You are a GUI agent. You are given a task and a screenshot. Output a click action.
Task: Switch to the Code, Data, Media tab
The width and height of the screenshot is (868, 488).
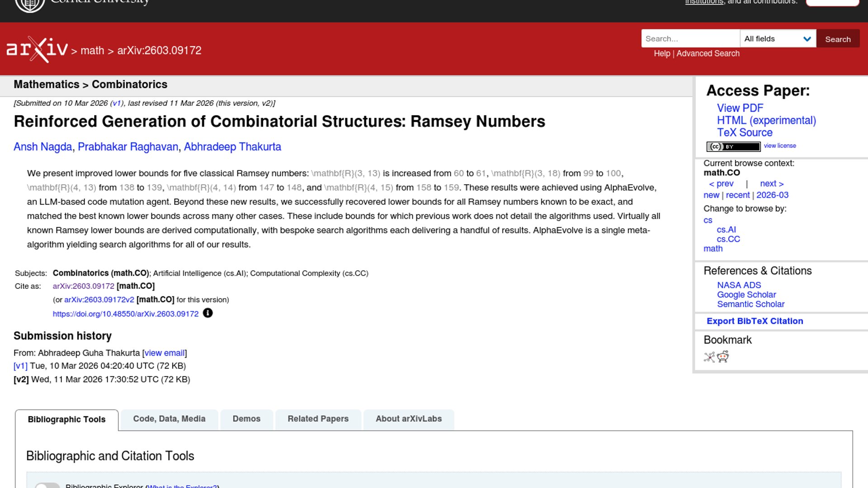169,419
